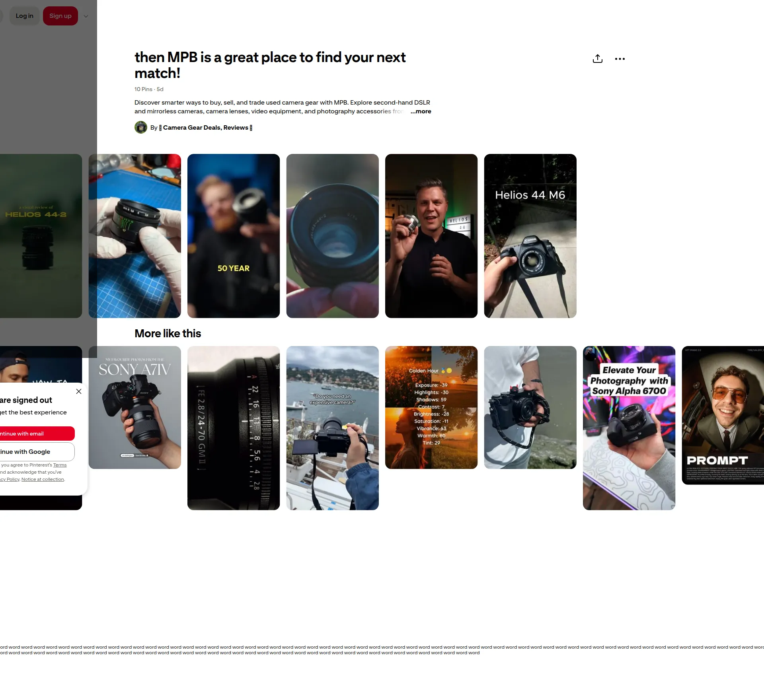Open the gloved hands lens repair pin
The height and width of the screenshot is (700, 764).
point(135,236)
